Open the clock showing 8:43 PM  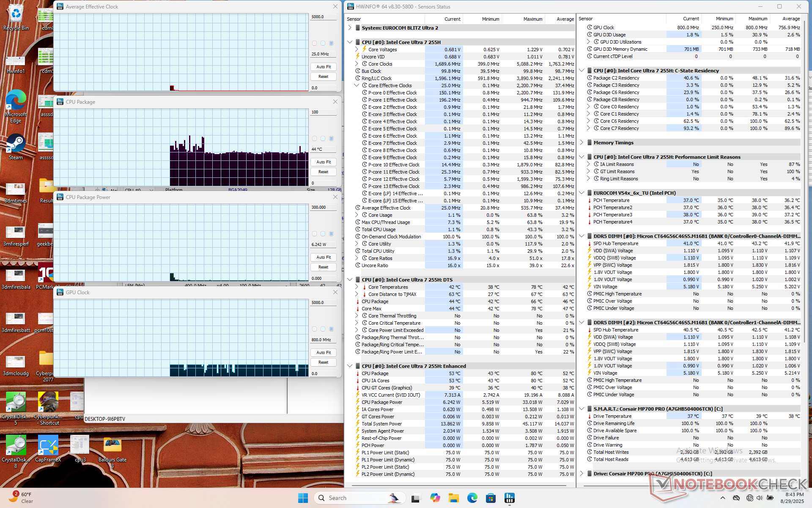(792, 498)
